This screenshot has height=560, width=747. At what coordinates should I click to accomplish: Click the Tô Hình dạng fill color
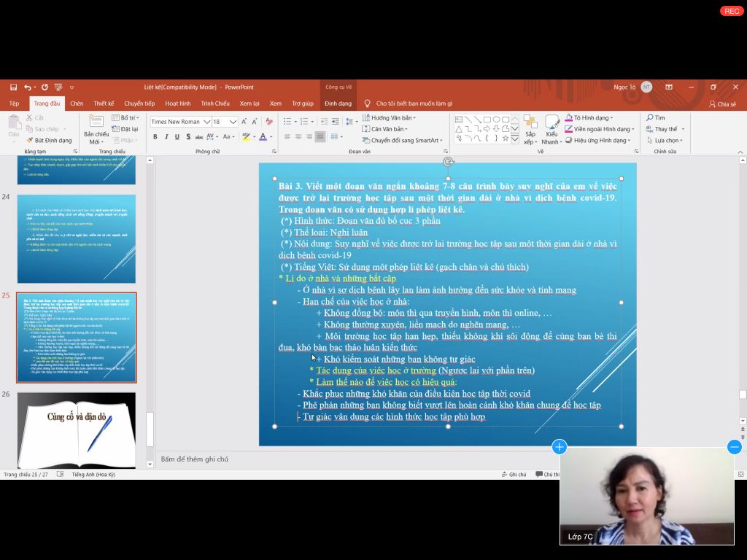tap(589, 117)
